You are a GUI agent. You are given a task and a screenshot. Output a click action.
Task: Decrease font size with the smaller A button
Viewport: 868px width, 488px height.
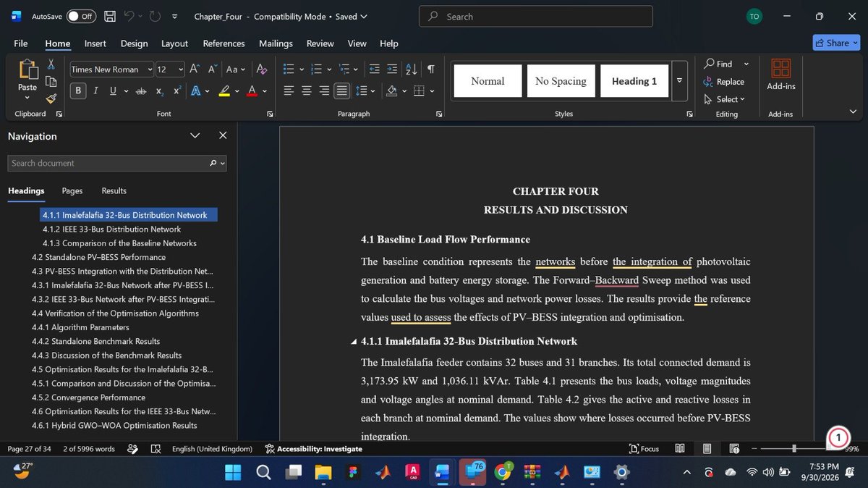pos(213,70)
